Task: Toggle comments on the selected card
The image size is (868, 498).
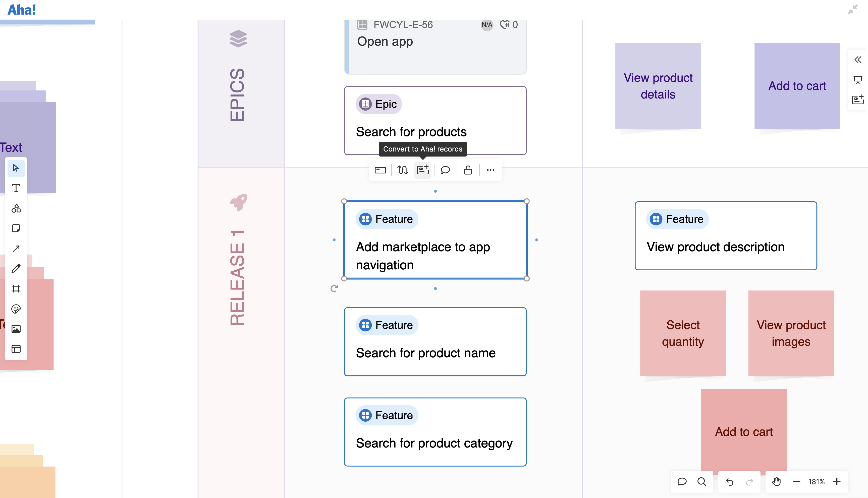Action: pyautogui.click(x=445, y=170)
